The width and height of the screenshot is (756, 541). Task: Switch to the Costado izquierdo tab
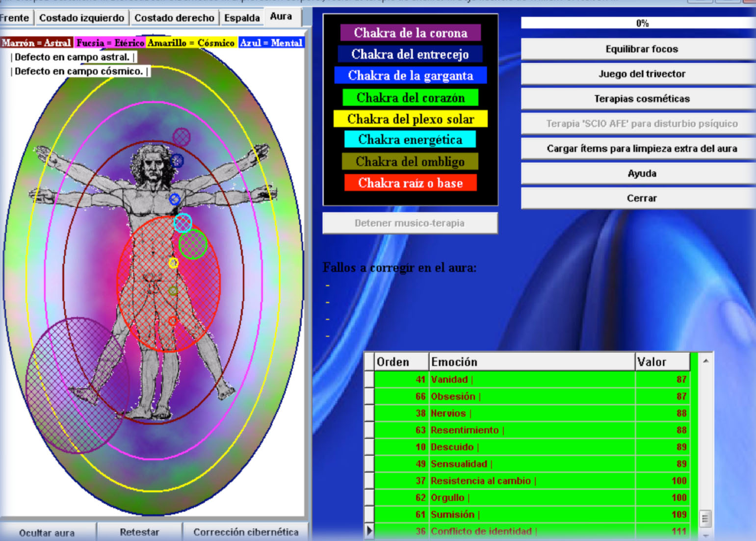click(81, 18)
